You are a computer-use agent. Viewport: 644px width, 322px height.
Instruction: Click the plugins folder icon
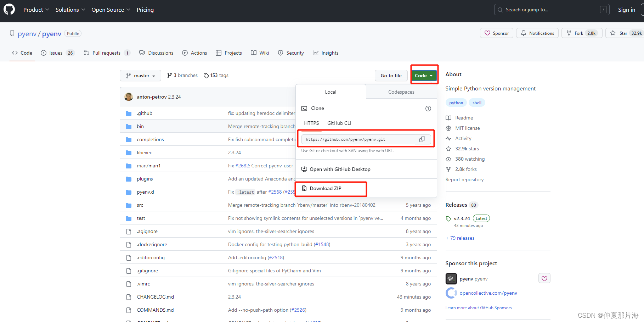129,179
